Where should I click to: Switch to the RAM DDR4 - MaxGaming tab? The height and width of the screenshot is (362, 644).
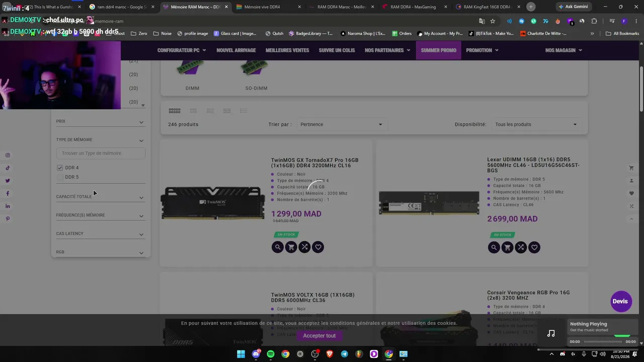click(415, 7)
